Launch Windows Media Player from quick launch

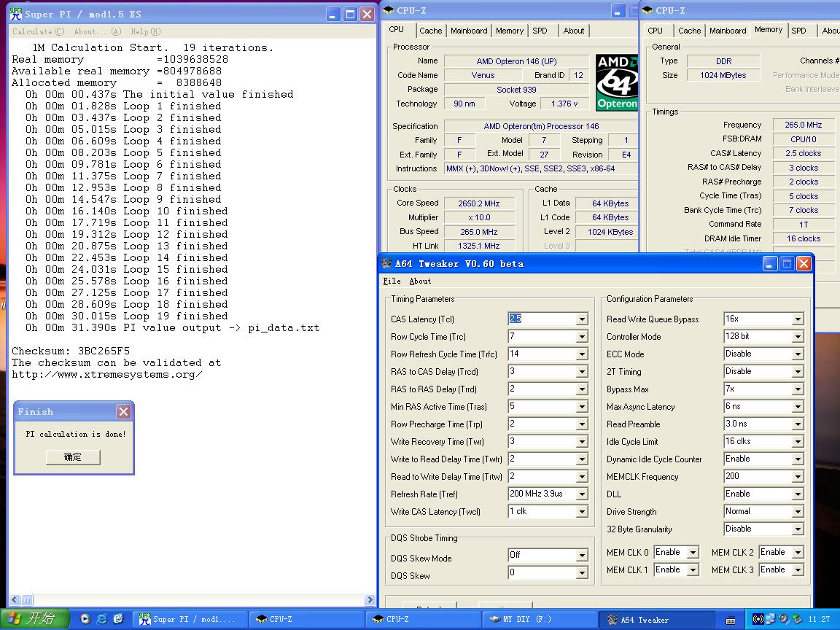coord(85,619)
